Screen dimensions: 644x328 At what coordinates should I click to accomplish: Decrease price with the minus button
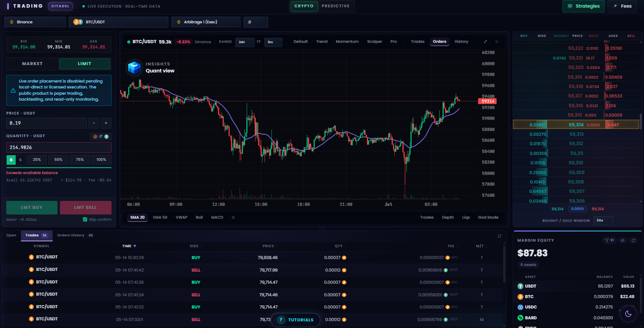click(93, 123)
